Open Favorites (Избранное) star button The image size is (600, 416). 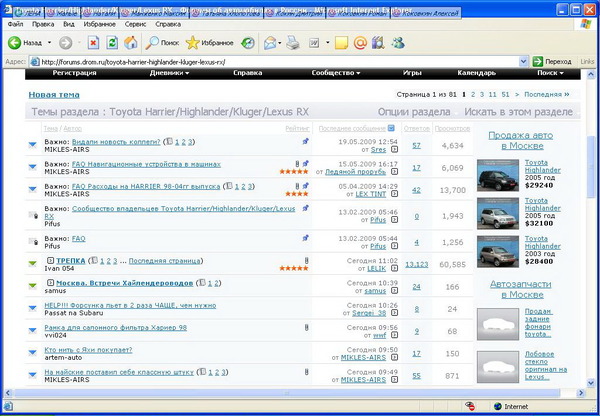[x=209, y=43]
